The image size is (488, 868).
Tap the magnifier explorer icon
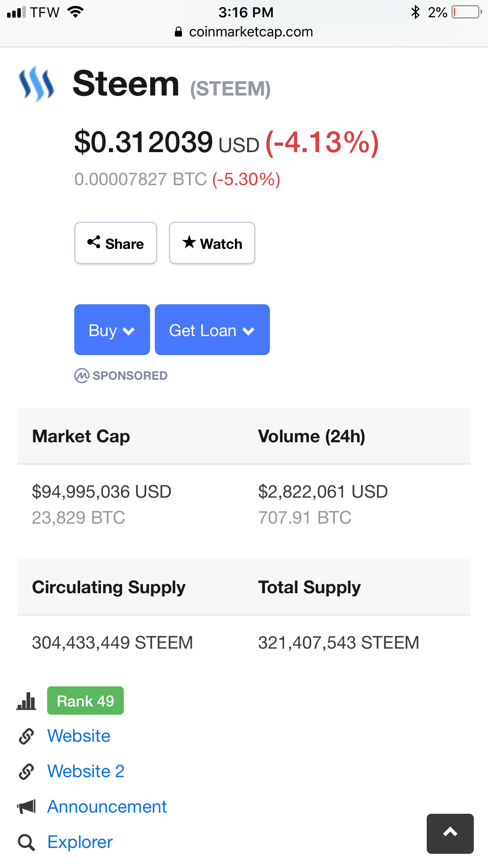26,842
